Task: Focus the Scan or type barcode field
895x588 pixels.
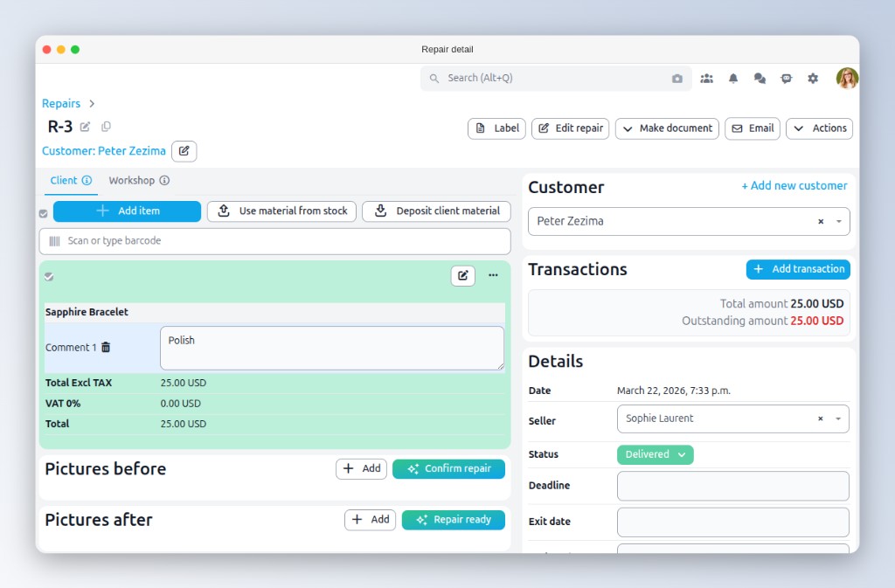Action: click(x=274, y=241)
